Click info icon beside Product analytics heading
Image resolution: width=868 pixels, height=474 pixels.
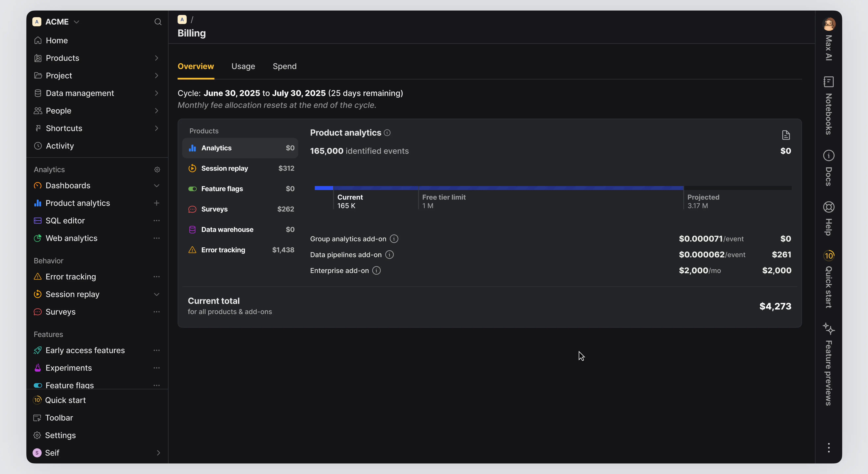[x=387, y=133]
